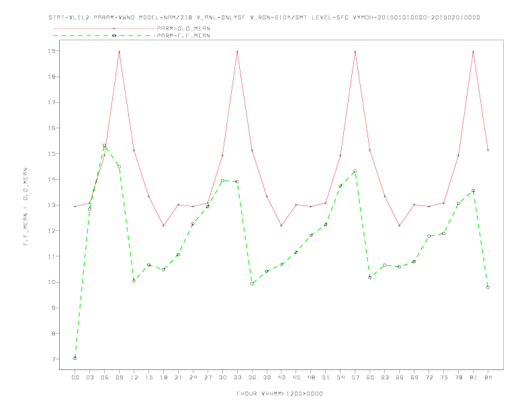532x411 pixels.
Task: Click the red peak marker at hour 09
Action: click(x=119, y=52)
